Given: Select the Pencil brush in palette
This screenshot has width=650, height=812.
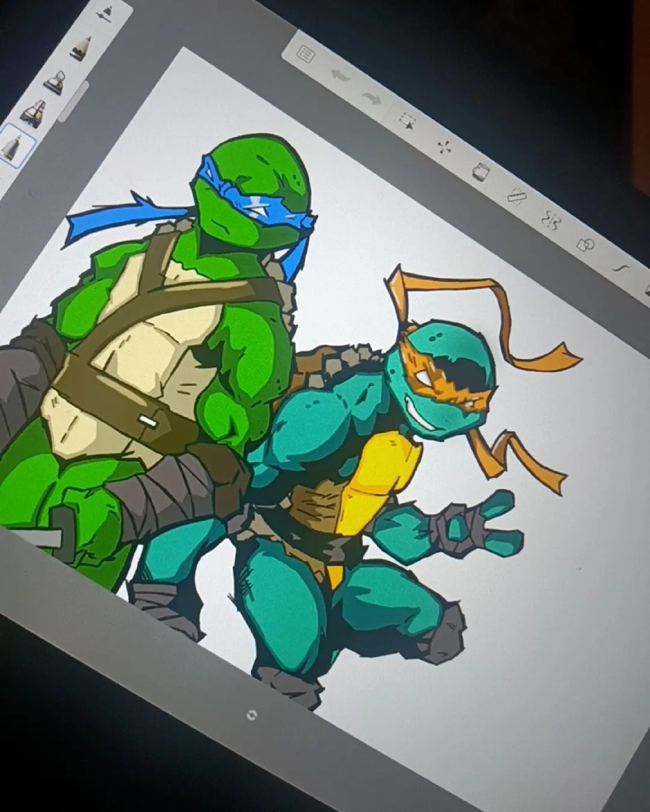Looking at the screenshot, I should [x=81, y=49].
